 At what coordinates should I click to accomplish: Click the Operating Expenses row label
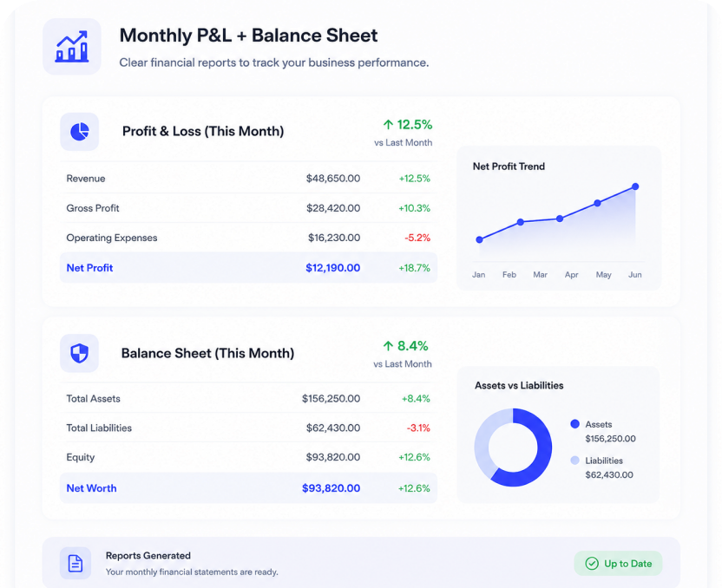112,238
